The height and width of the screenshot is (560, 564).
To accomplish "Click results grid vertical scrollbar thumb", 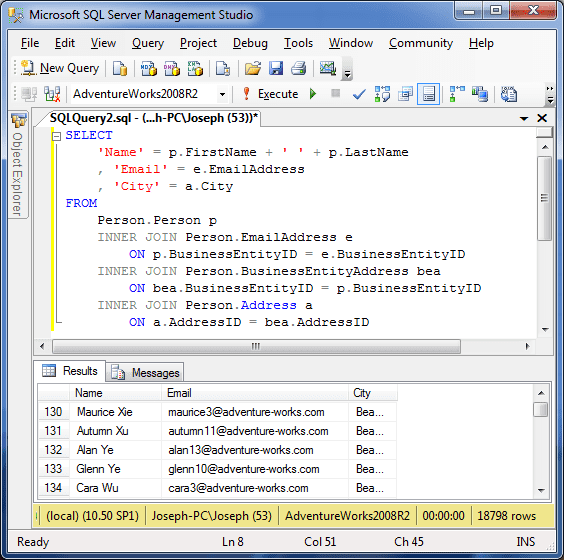I will tap(541, 410).
